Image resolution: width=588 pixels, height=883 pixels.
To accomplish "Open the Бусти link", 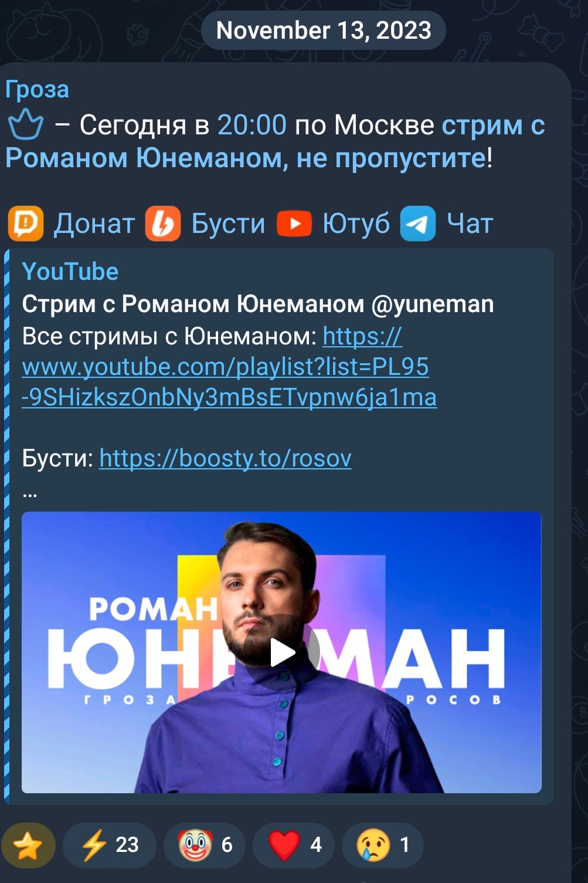I will pos(228,224).
